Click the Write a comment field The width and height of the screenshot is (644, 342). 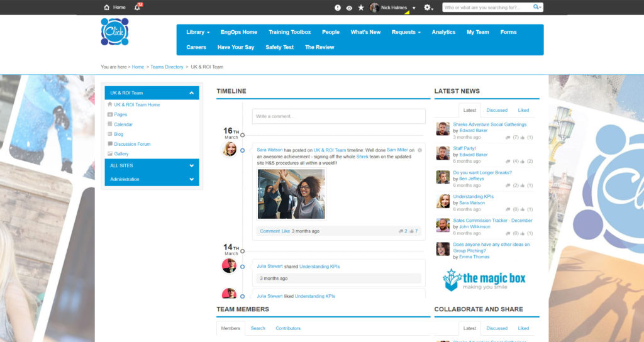coord(339,116)
